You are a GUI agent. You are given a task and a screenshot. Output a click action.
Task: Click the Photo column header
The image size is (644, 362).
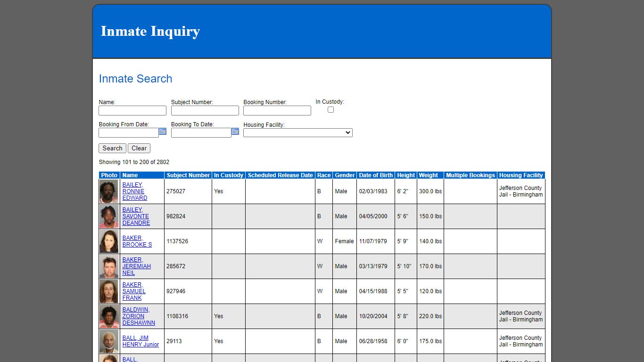[x=109, y=175]
